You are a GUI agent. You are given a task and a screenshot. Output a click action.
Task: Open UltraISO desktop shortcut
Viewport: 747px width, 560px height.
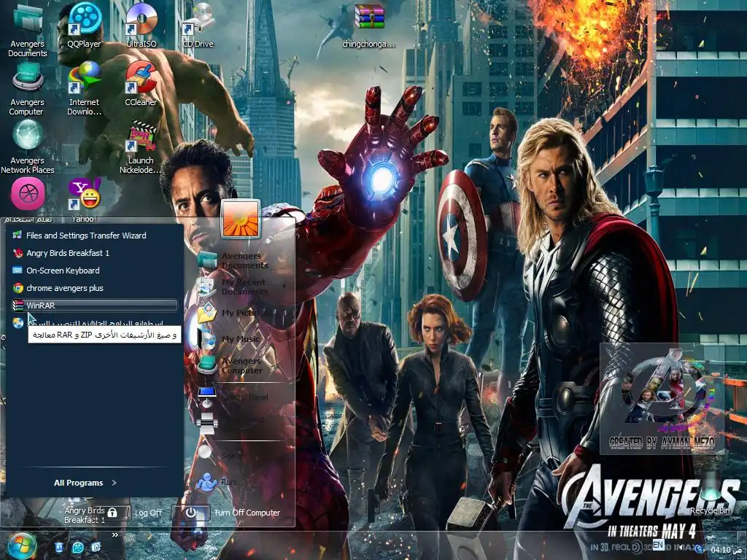click(x=141, y=26)
